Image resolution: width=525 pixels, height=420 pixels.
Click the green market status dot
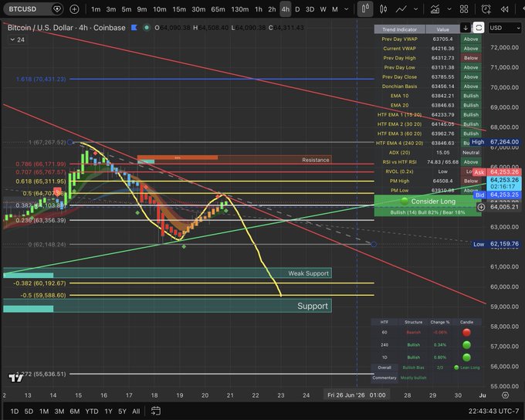[147, 28]
